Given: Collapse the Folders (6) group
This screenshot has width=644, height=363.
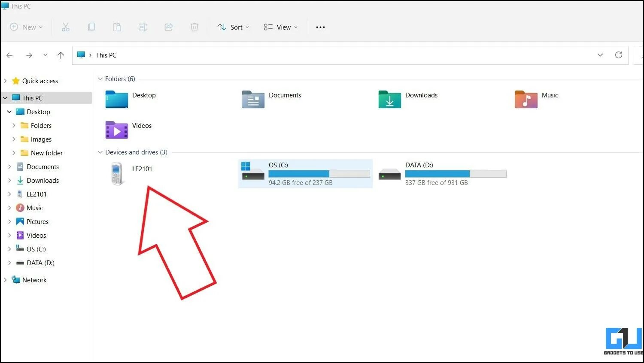Looking at the screenshot, I should pos(100,79).
